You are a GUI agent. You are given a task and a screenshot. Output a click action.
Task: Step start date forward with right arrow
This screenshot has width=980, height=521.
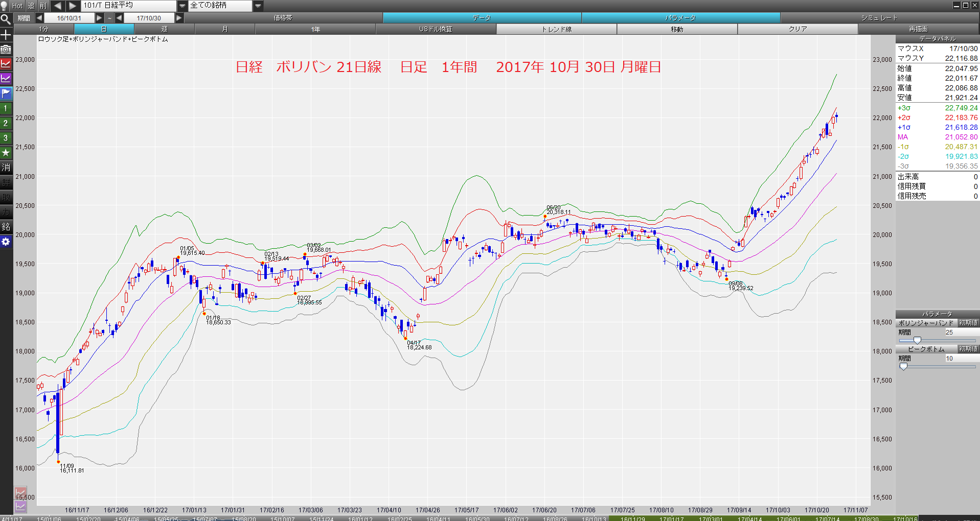[99, 18]
